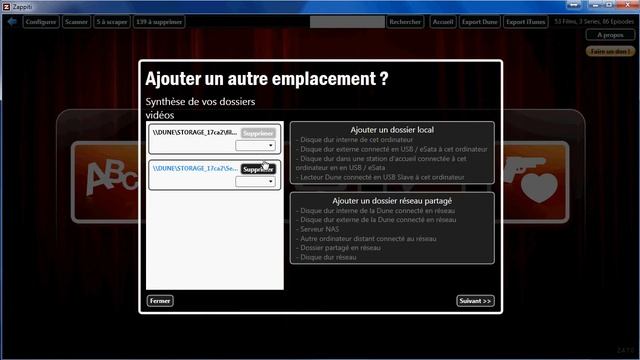Select the first \\DUNE\STORAGE path entry
The image size is (640, 360).
tap(195, 132)
